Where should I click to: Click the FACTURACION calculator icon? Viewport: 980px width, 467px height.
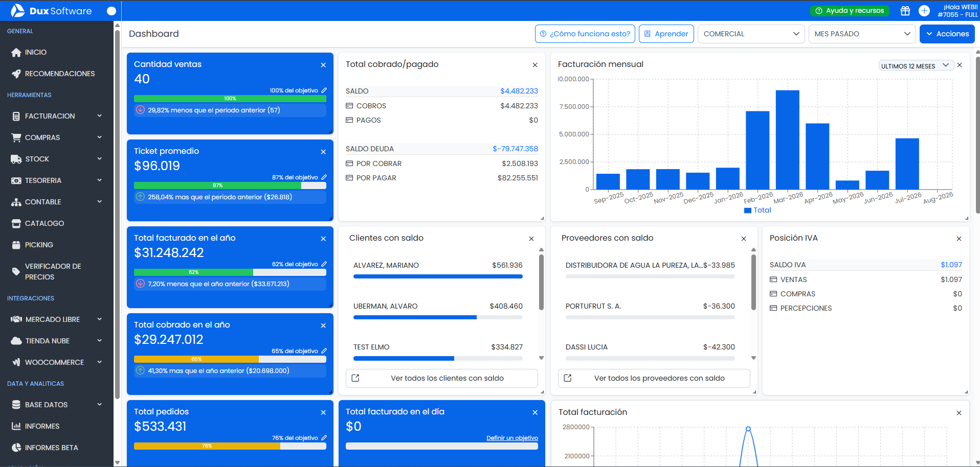pos(16,116)
